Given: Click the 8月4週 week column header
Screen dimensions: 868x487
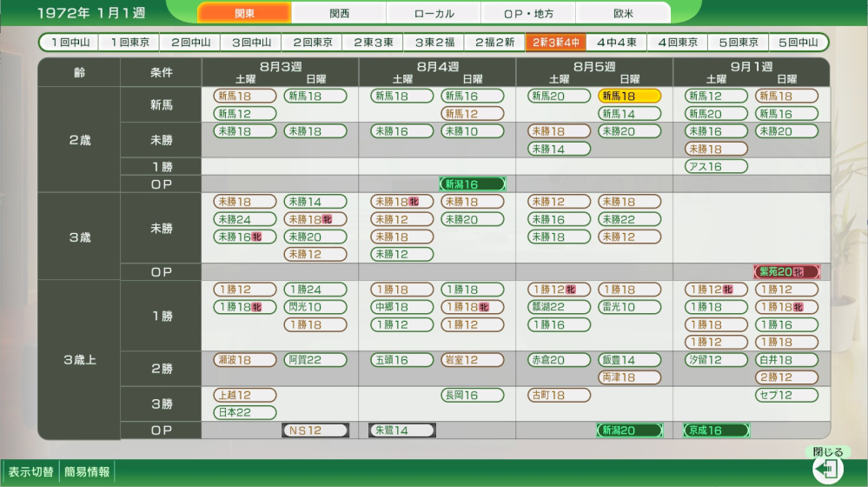Looking at the screenshot, I should (x=437, y=66).
